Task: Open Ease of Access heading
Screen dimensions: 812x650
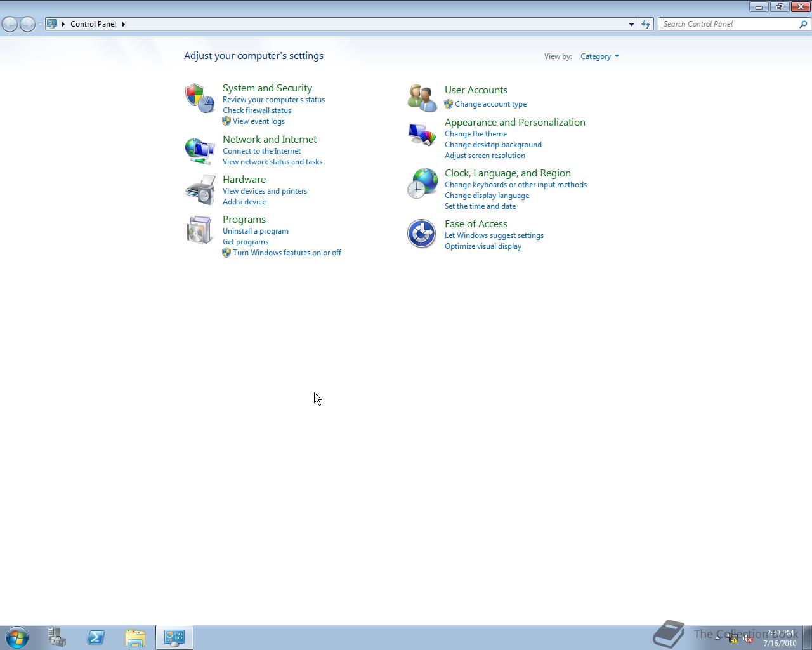Action: 476,224
